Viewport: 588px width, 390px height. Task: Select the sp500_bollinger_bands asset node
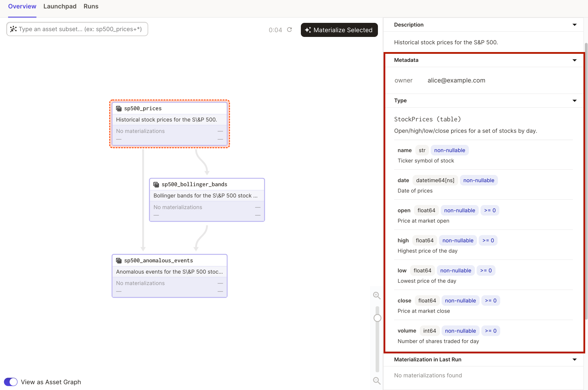coord(207,200)
